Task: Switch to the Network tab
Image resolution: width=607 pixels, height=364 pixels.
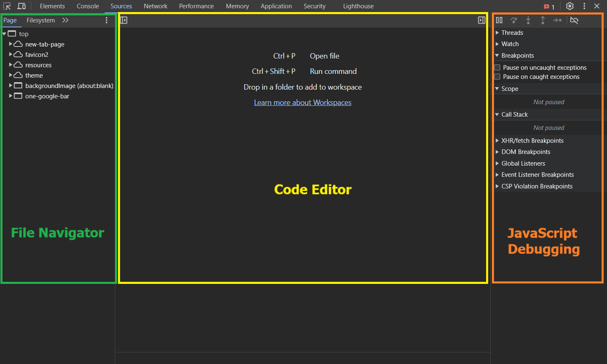Action: point(155,6)
